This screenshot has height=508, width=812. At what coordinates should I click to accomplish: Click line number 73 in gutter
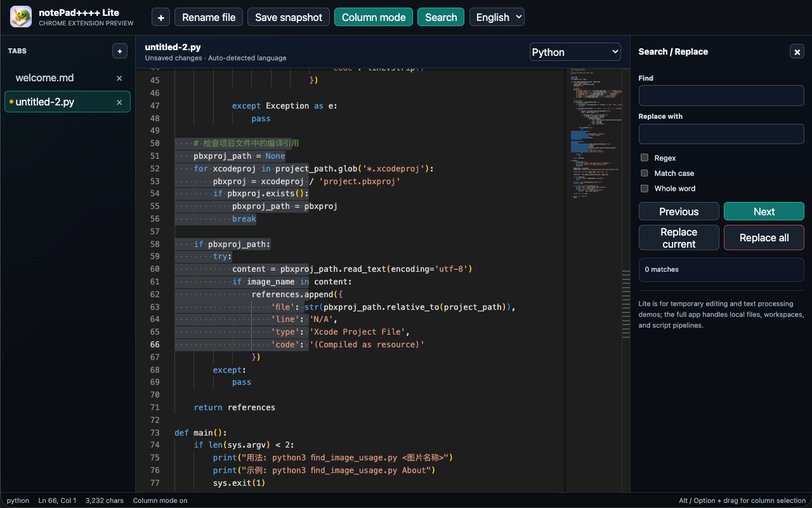click(155, 433)
